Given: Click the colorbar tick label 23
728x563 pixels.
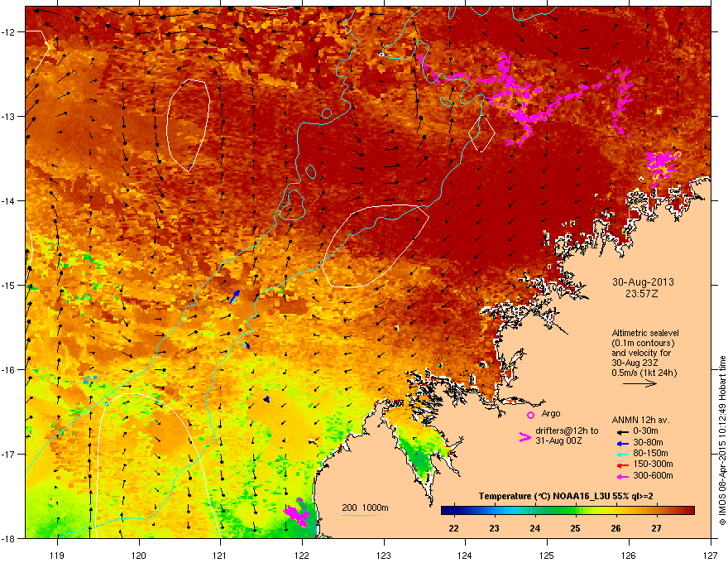Looking at the screenshot, I should [x=495, y=528].
